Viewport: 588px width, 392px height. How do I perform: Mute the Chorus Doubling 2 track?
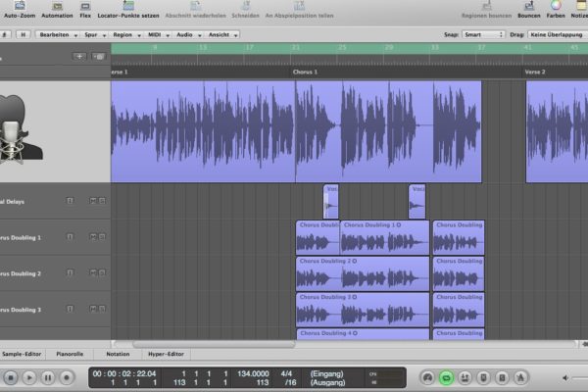tap(93, 273)
